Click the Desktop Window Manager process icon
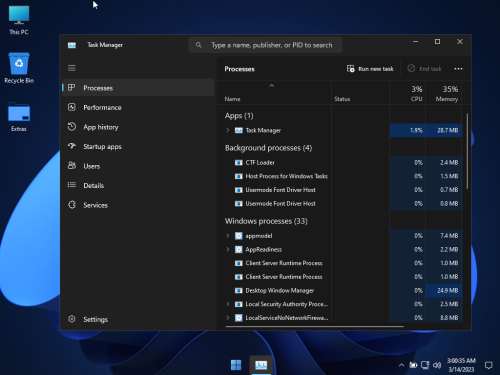 pos(238,290)
